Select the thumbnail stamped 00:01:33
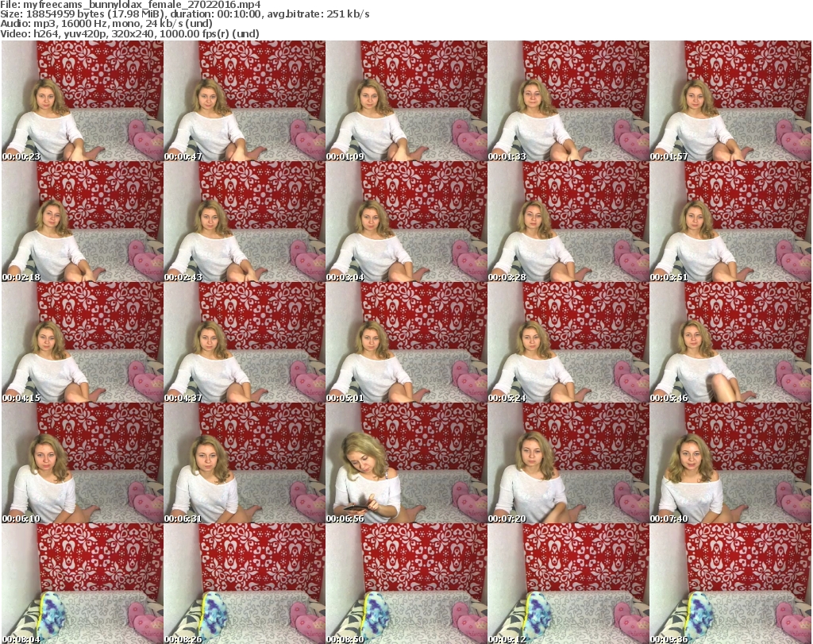Image resolution: width=813 pixels, height=644 pixels. coord(568,101)
